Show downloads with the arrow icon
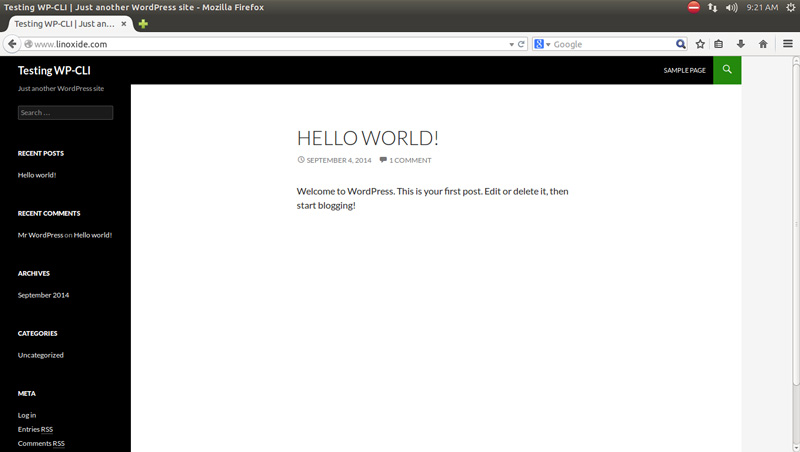800x452 pixels. click(741, 44)
